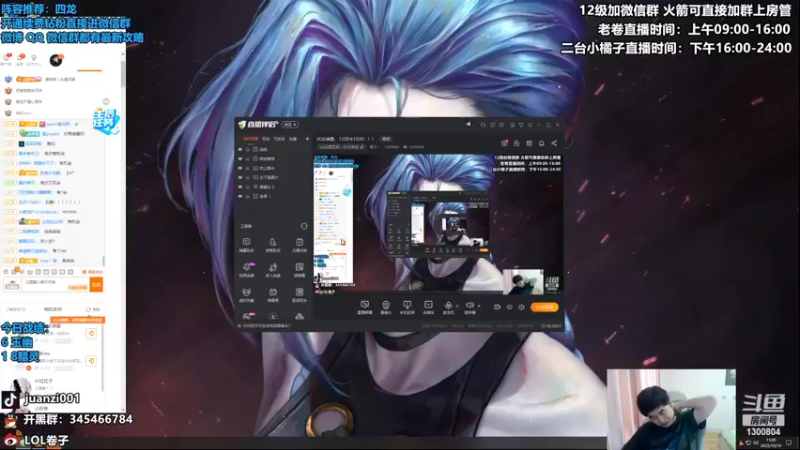Hide the last full-screen source
800x450 pixels.
[x=240, y=196]
